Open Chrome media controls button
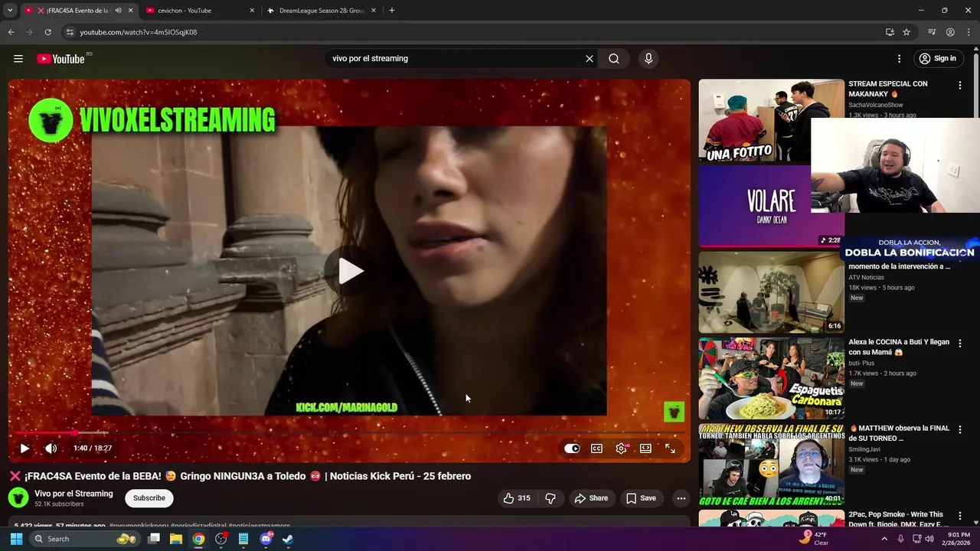This screenshot has width=980, height=551. pyautogui.click(x=932, y=32)
